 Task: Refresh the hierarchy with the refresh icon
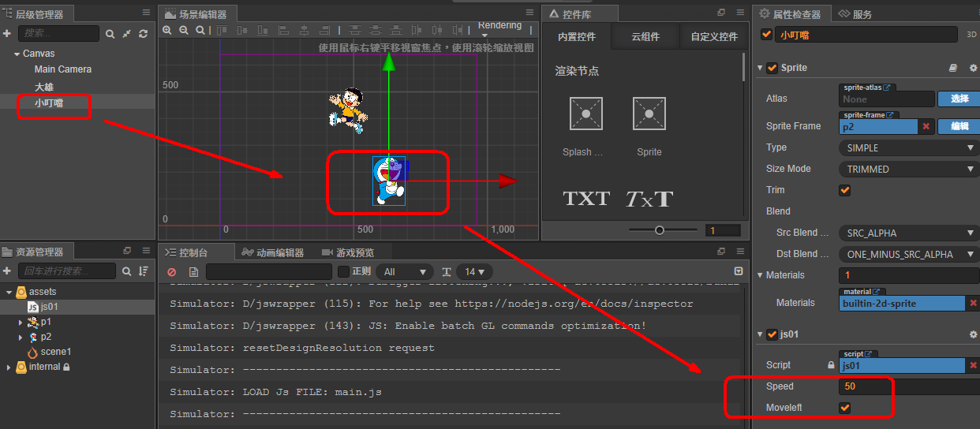coord(143,34)
